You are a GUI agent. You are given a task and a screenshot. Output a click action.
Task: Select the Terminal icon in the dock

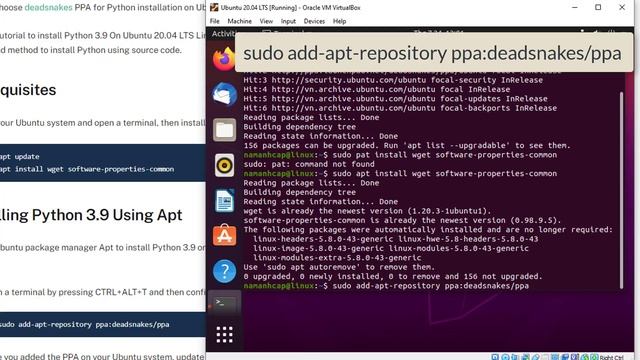pos(224,304)
